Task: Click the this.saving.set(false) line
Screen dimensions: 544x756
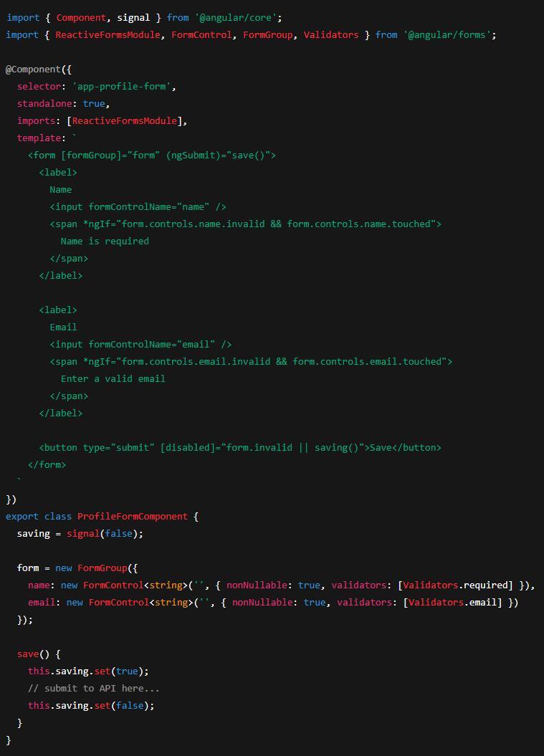Action: tap(91, 705)
